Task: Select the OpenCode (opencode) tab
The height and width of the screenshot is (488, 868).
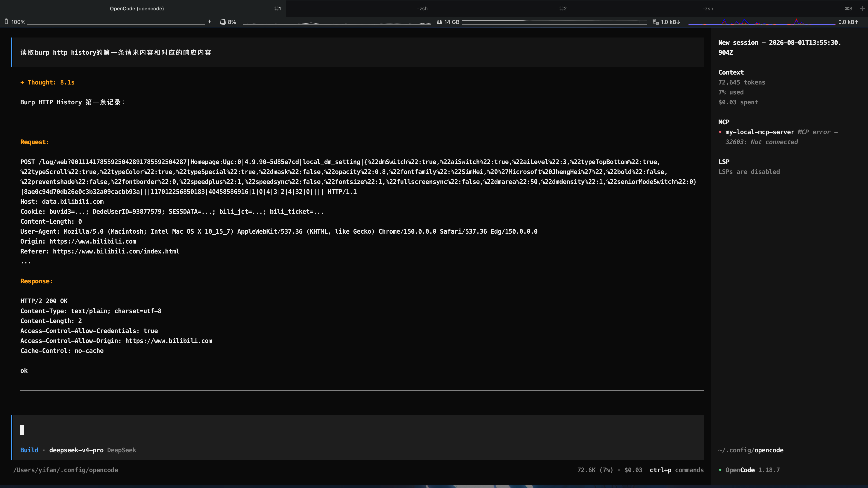Action: click(x=137, y=8)
